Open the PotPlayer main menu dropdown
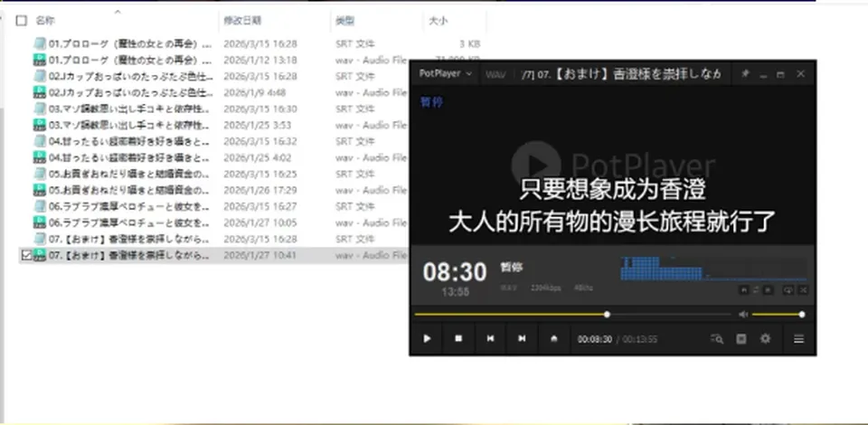 click(446, 73)
